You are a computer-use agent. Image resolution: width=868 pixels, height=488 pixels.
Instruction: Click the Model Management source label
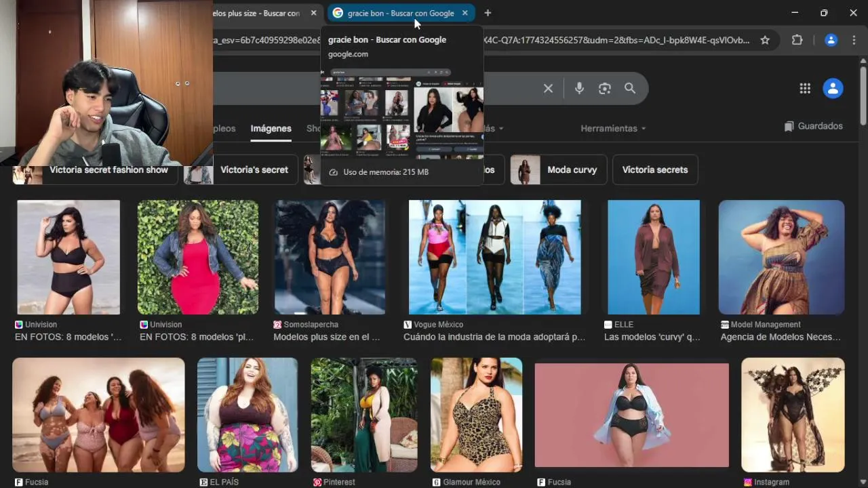point(766,325)
